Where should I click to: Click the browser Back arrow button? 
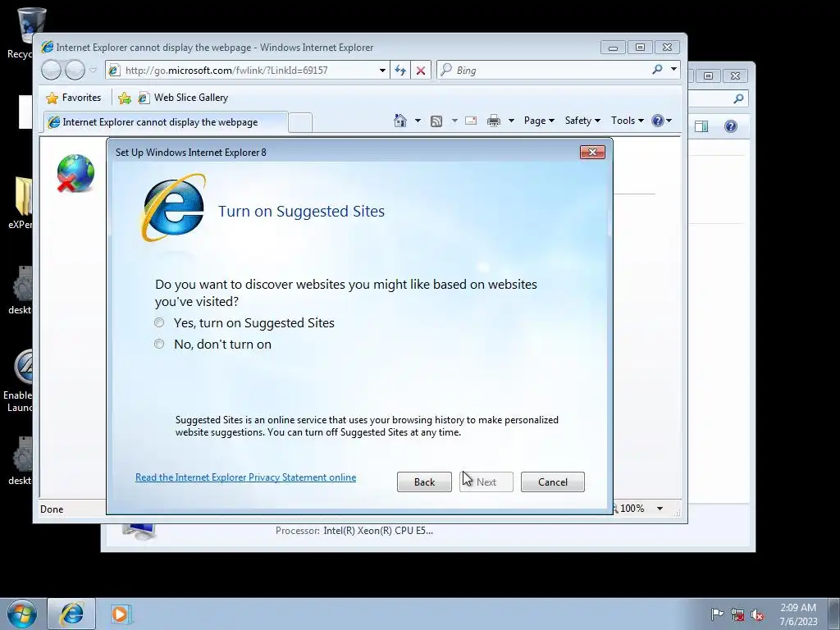point(52,71)
